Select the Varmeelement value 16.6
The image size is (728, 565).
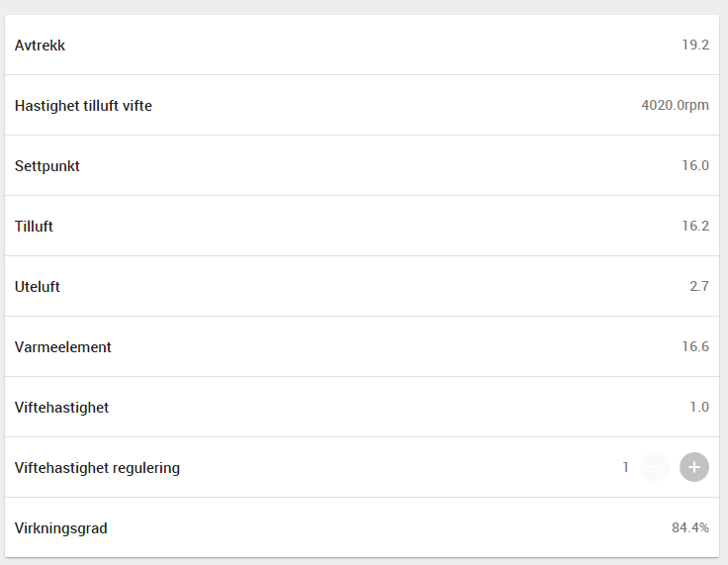694,347
